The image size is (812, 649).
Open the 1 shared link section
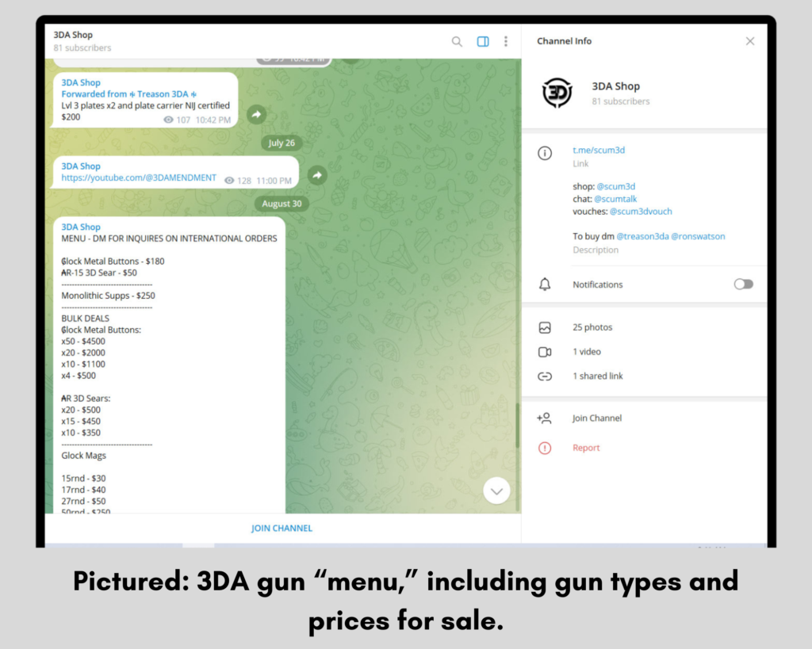click(x=597, y=376)
